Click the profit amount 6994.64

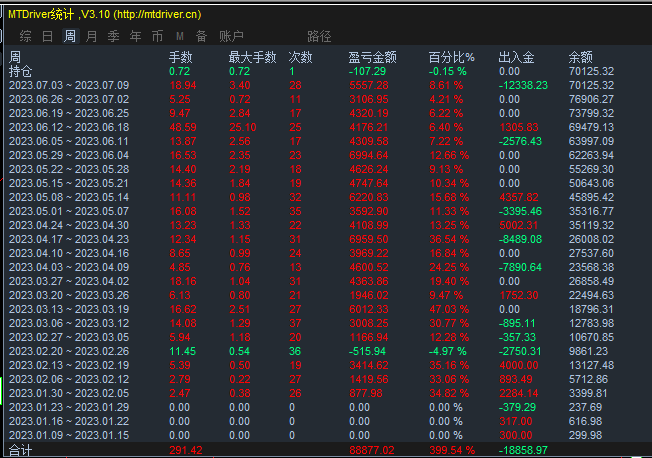point(369,155)
